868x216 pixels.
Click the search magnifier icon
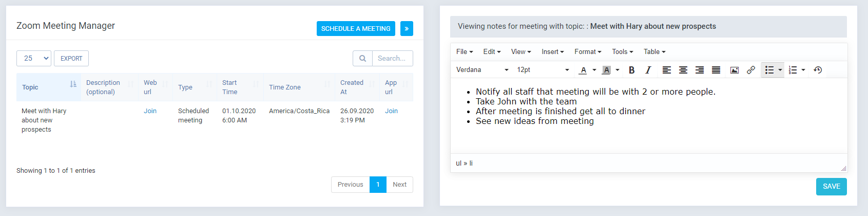pos(362,59)
